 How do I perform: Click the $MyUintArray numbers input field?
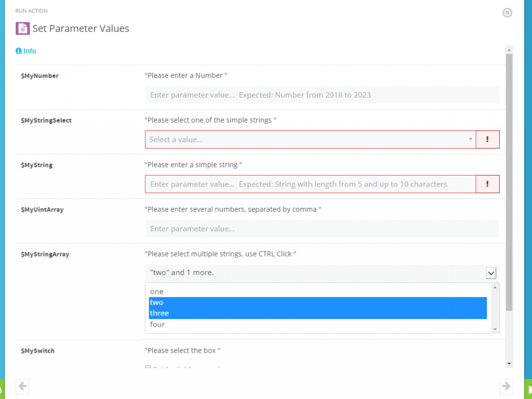pos(322,229)
